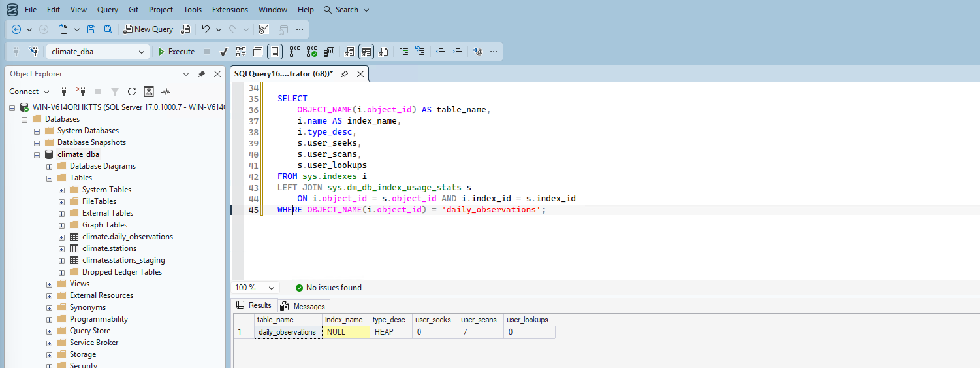Open the query toolbar overflow options
Screen dimensions: 980x368
coord(494,52)
